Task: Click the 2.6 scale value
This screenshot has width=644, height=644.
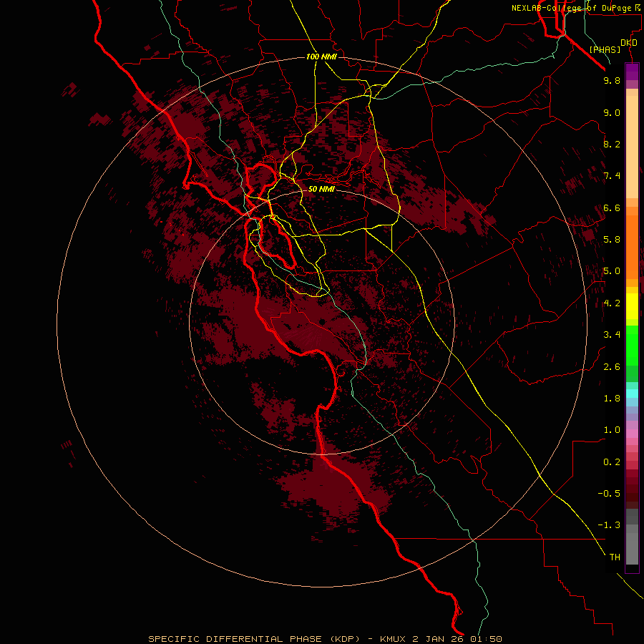Action: (x=612, y=367)
